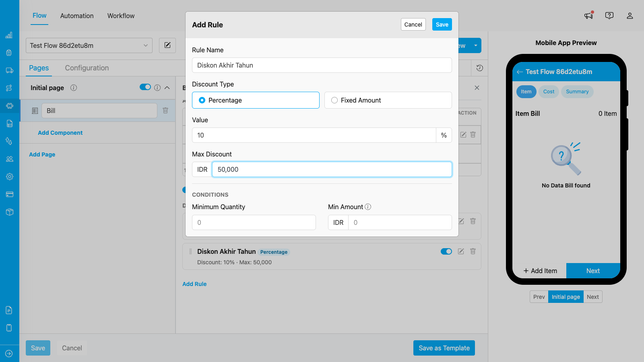Click the blue Next button in mobile preview
This screenshot has width=644, height=362.
pos(593,271)
